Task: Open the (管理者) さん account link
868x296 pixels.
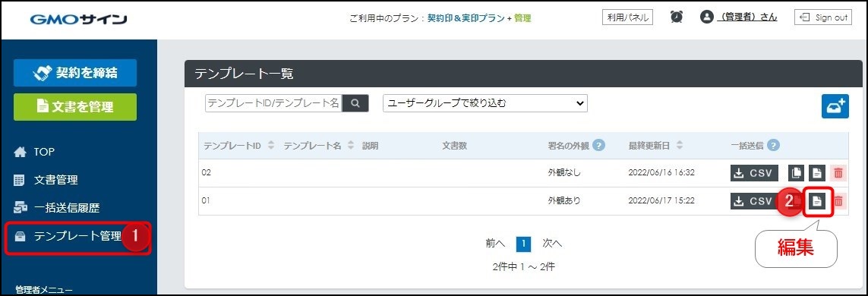Action: (x=746, y=17)
